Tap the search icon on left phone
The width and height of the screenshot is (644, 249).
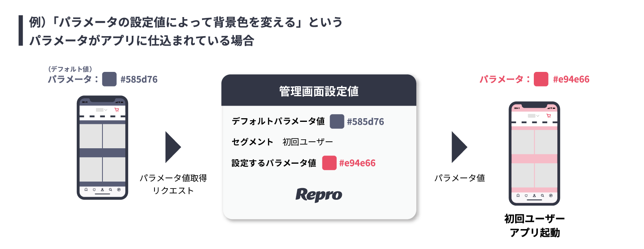point(110,189)
